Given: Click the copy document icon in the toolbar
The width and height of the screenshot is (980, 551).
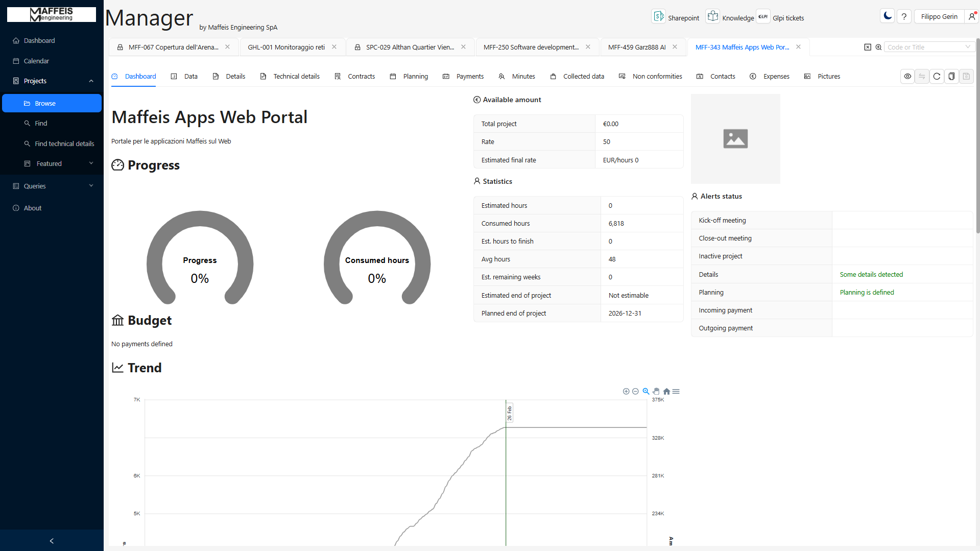Looking at the screenshot, I should pos(951,76).
